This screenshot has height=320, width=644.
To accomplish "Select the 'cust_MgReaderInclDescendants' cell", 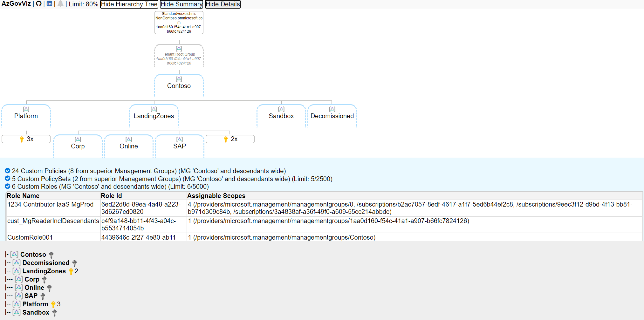I will click(x=53, y=225).
